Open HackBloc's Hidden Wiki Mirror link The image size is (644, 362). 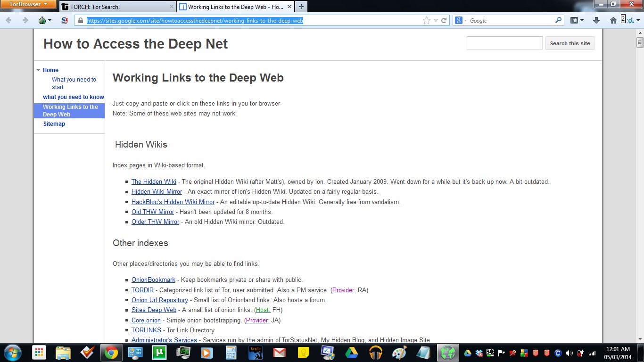click(173, 202)
